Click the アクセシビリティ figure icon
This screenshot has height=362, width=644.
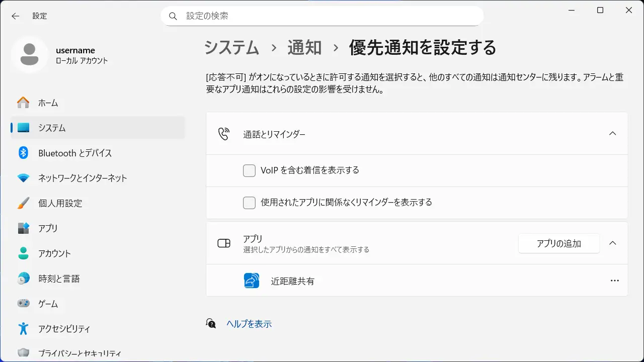click(23, 329)
